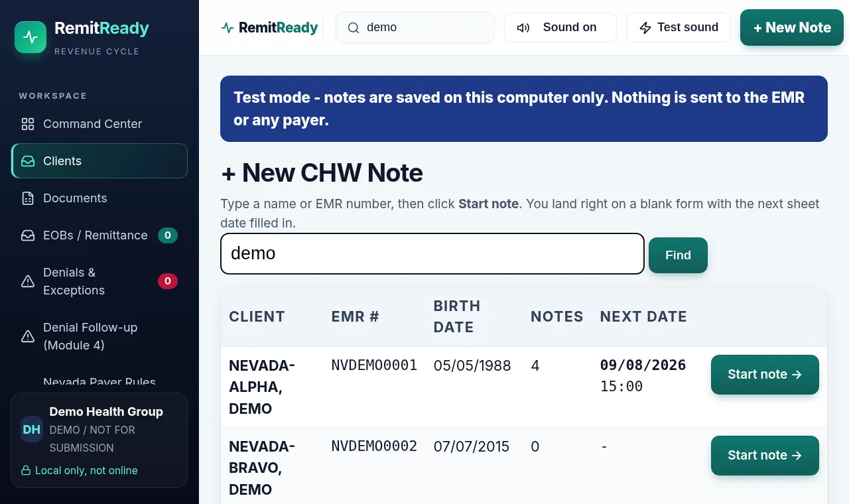Screen dimensions: 849x504
Task: Focus the top bar search field containing demo
Action: (415, 28)
